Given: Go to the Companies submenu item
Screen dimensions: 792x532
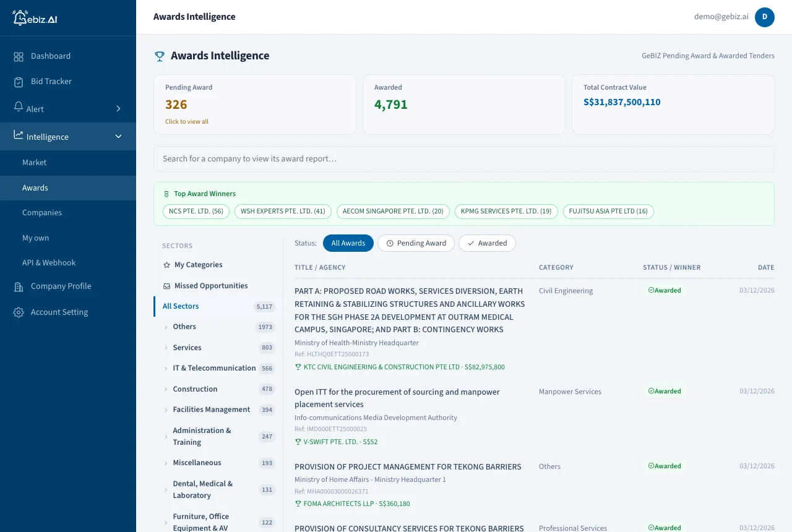Looking at the screenshot, I should tap(68, 213).
